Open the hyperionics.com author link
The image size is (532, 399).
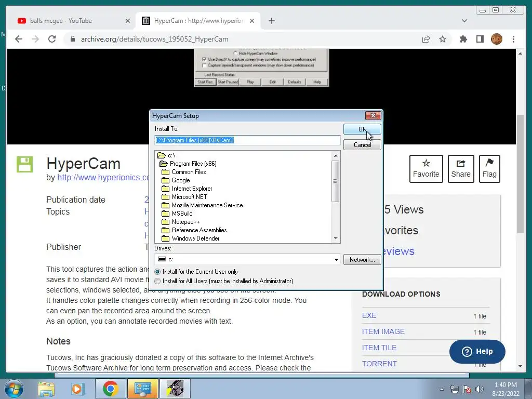(103, 178)
